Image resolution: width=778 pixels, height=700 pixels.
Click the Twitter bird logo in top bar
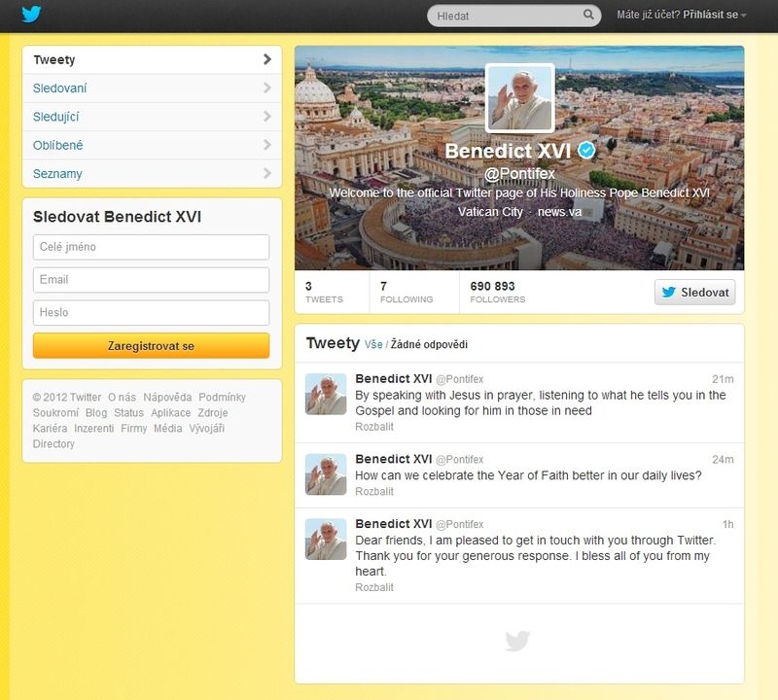tap(31, 14)
